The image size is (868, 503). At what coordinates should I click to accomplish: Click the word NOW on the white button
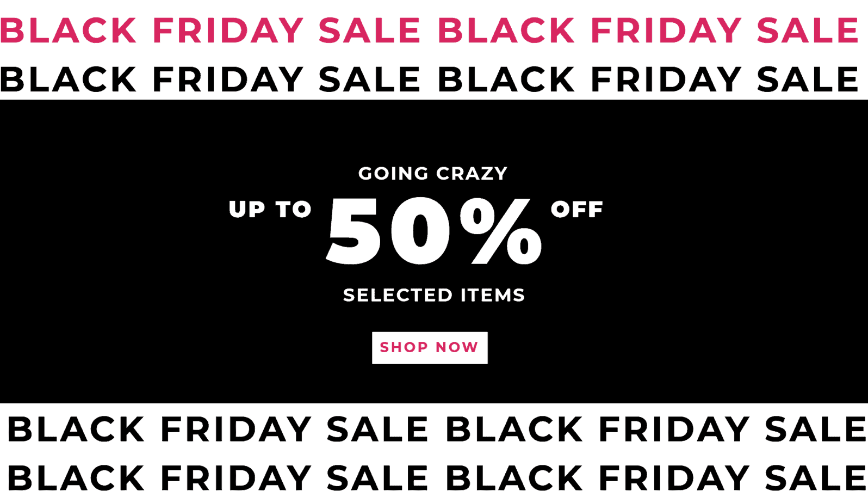(x=457, y=347)
